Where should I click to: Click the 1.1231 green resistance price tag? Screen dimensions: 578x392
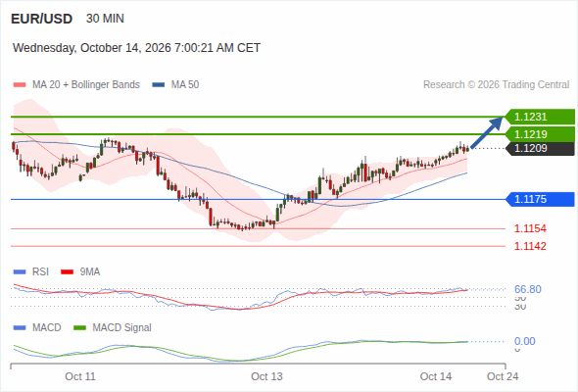coord(540,117)
